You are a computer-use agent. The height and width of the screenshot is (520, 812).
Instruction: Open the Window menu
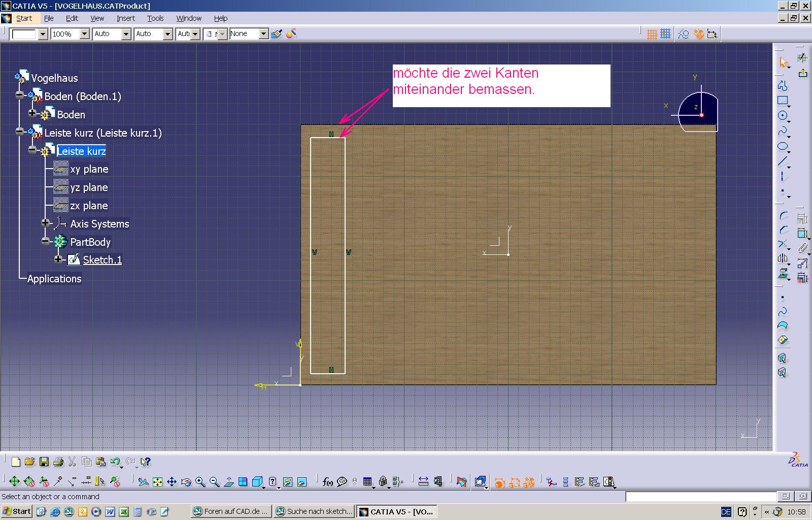(189, 18)
